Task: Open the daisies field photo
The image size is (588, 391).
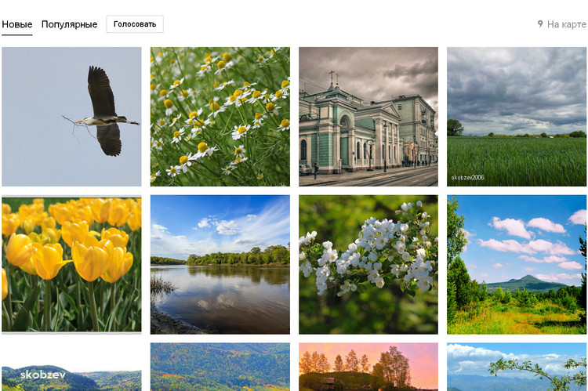Action: click(x=220, y=117)
